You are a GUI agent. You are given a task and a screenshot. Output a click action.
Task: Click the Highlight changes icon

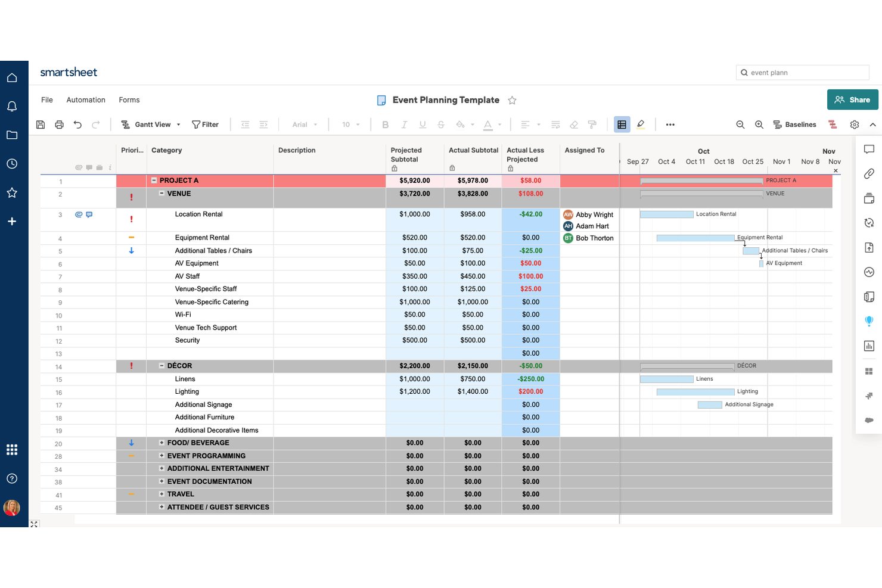tap(641, 125)
